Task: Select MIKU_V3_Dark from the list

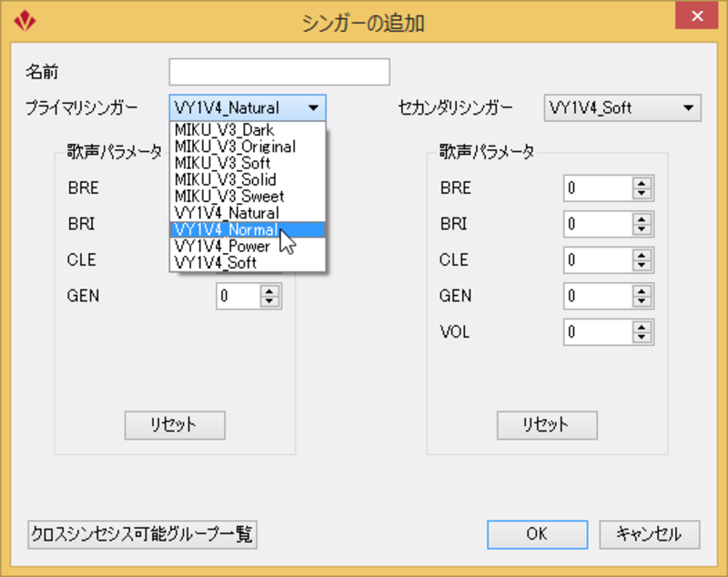Action: (224, 130)
